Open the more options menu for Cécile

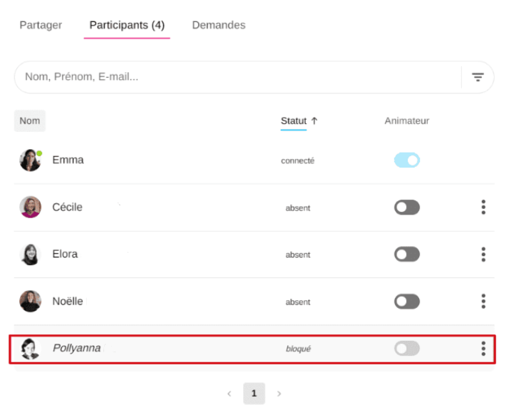pyautogui.click(x=483, y=208)
